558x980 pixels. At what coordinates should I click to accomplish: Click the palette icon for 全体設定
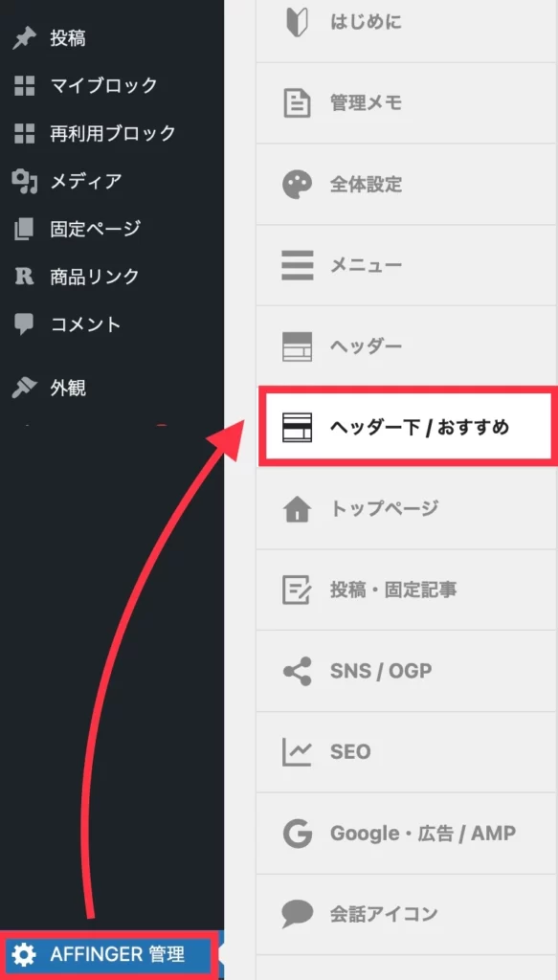point(298,185)
